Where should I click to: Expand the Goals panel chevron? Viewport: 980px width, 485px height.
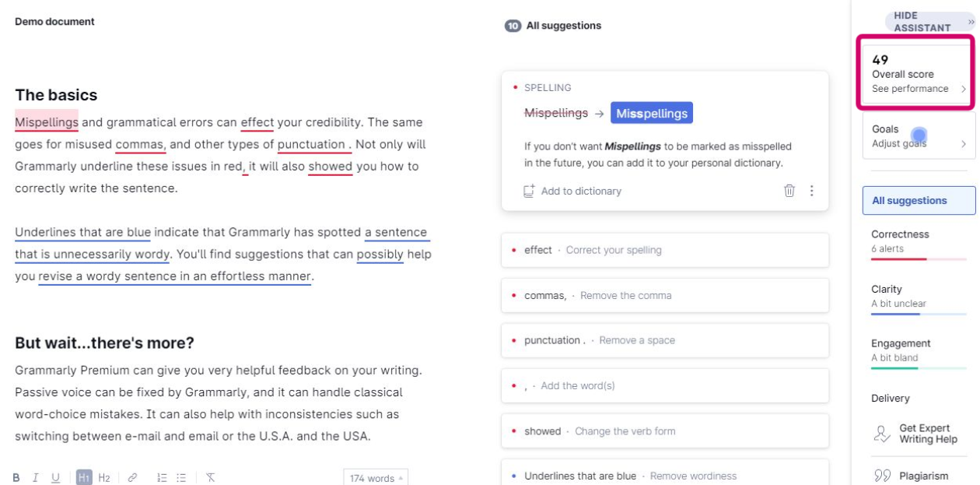coord(964,143)
